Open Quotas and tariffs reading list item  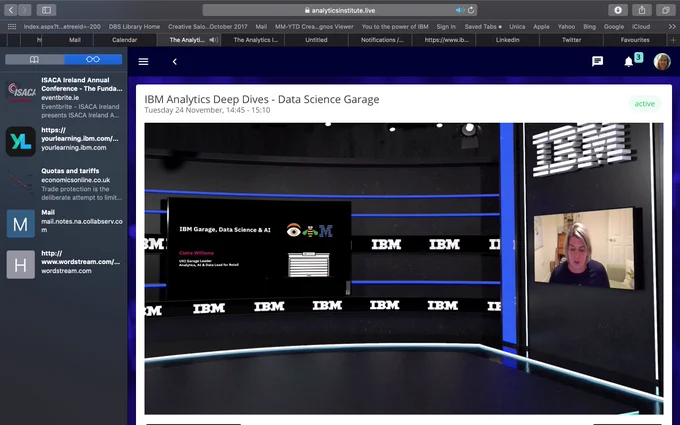pyautogui.click(x=64, y=184)
